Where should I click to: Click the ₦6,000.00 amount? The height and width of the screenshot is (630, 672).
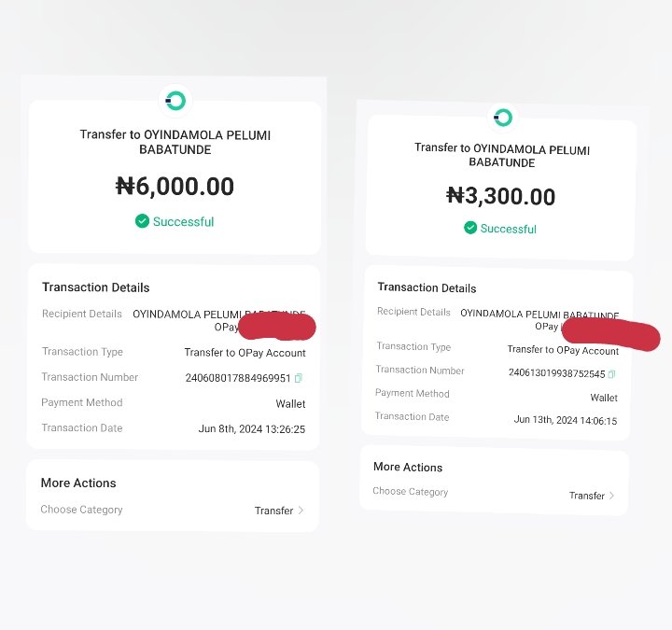[x=175, y=187]
